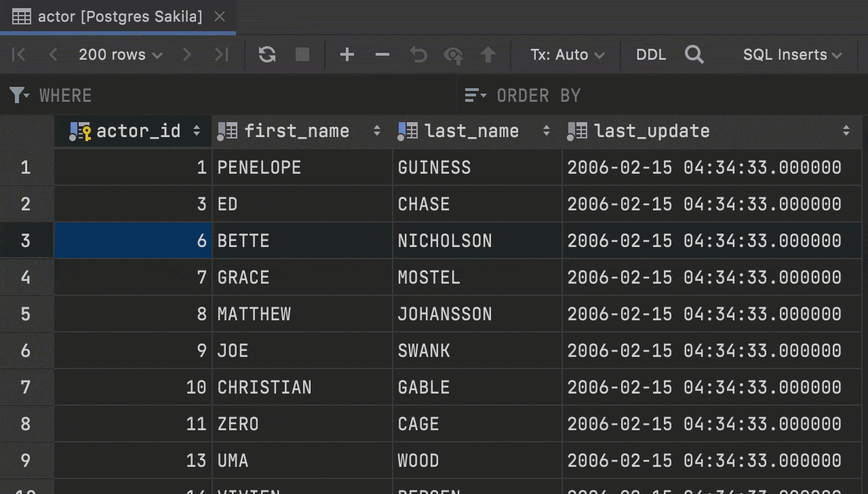Click into the WHERE filter field
The width and height of the screenshot is (868, 494).
tap(237, 96)
